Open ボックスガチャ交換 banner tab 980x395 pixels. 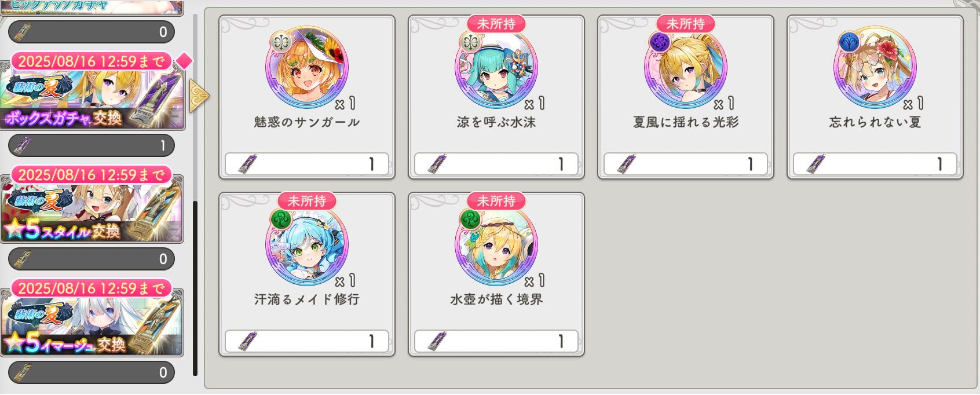(92, 96)
